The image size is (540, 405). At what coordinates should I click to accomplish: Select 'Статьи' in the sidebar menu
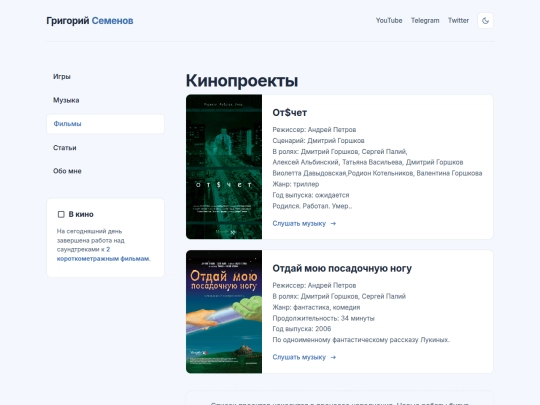coord(105,147)
